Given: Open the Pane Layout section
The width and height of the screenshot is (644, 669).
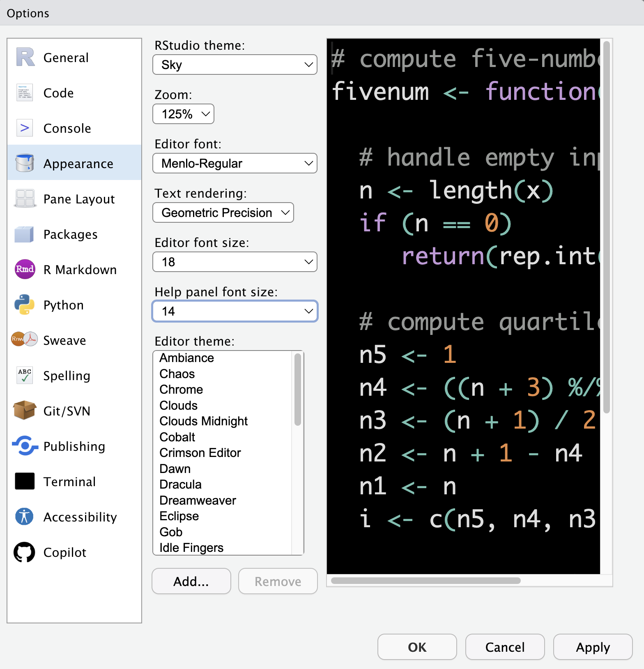Looking at the screenshot, I should [74, 198].
